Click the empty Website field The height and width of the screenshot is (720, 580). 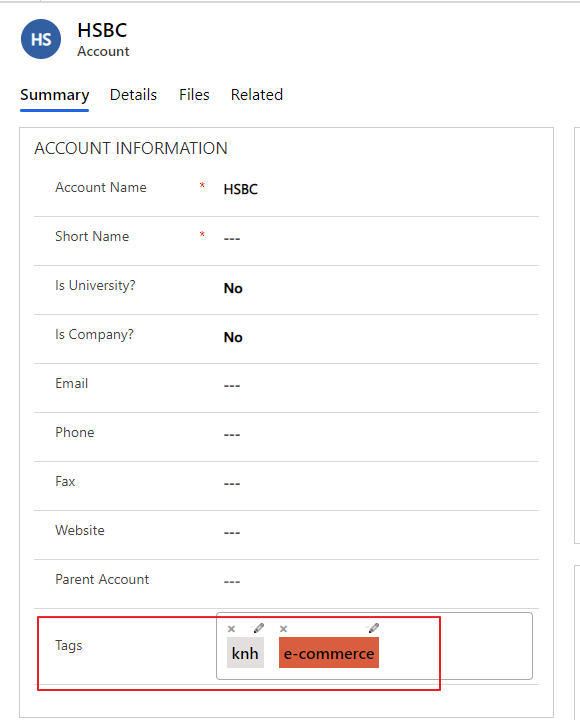pos(380,533)
